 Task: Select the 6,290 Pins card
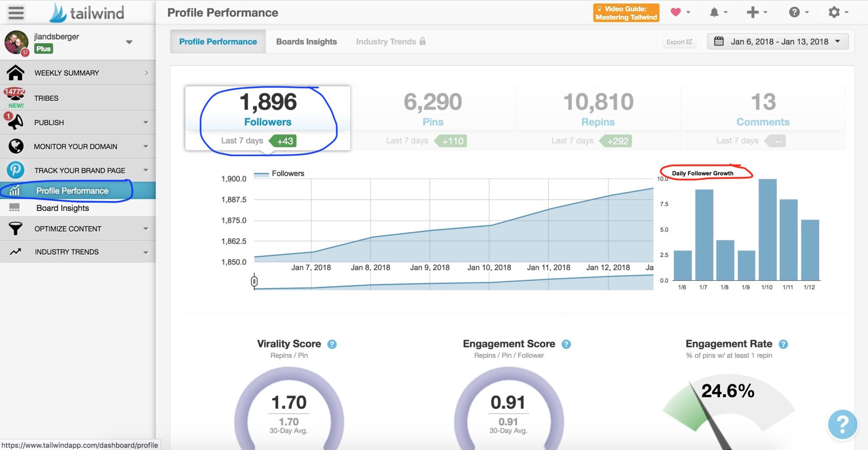point(433,118)
